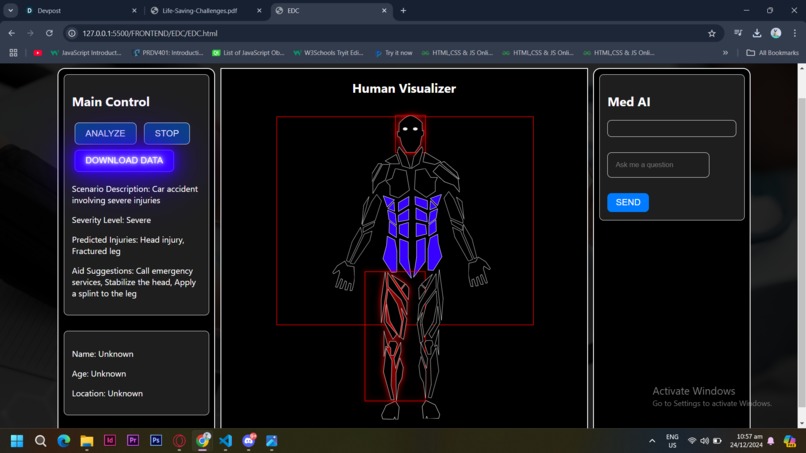Close the Devpost tab
806x453 pixels.
(x=135, y=11)
